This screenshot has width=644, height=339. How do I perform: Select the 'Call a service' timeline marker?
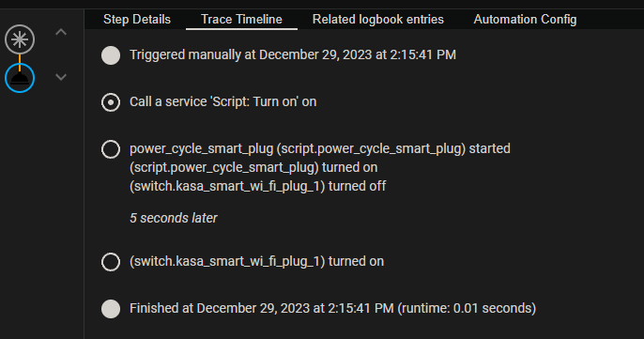pyautogui.click(x=111, y=102)
